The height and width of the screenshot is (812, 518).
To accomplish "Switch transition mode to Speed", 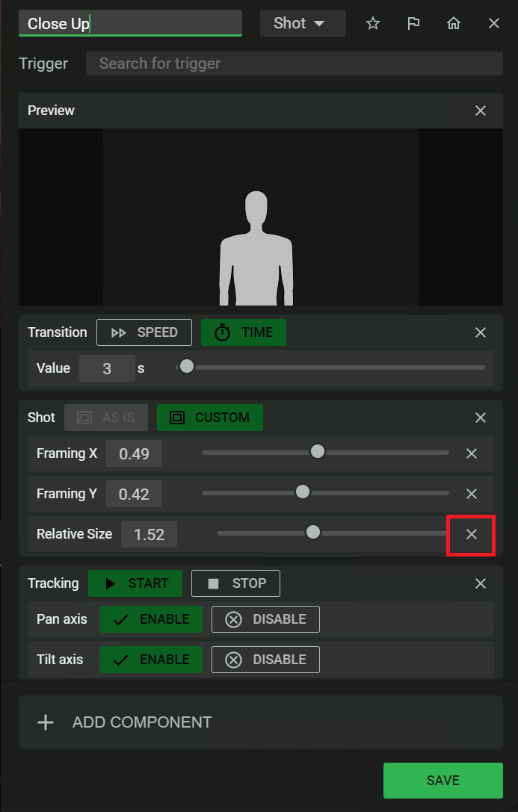I will [144, 332].
